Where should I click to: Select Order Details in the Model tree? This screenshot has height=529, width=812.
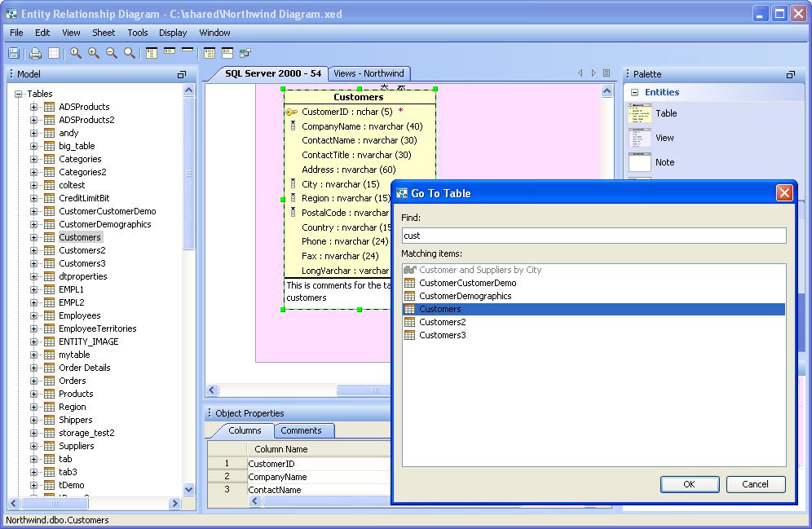click(x=85, y=368)
